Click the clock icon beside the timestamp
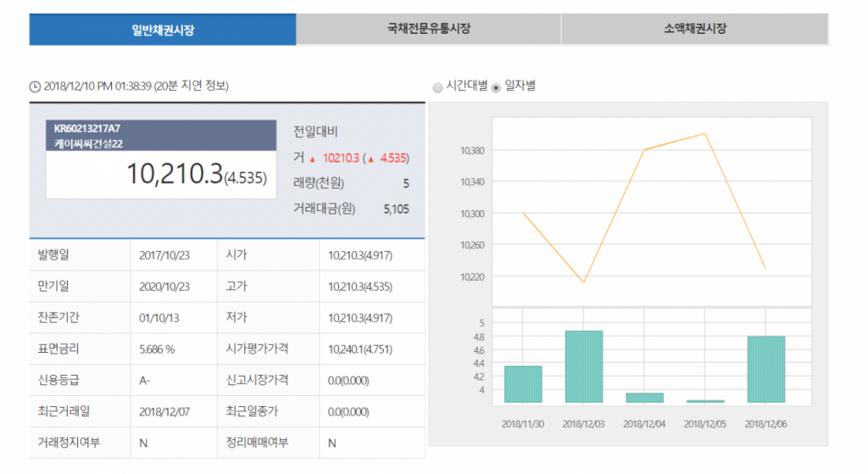868x474 pixels. tap(35, 86)
